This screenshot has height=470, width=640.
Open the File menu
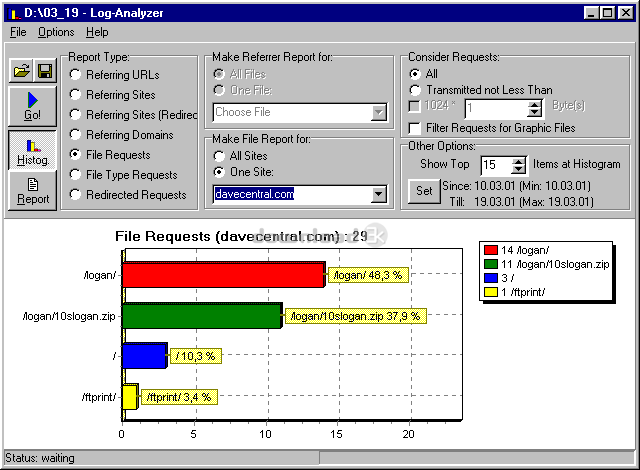(x=18, y=32)
